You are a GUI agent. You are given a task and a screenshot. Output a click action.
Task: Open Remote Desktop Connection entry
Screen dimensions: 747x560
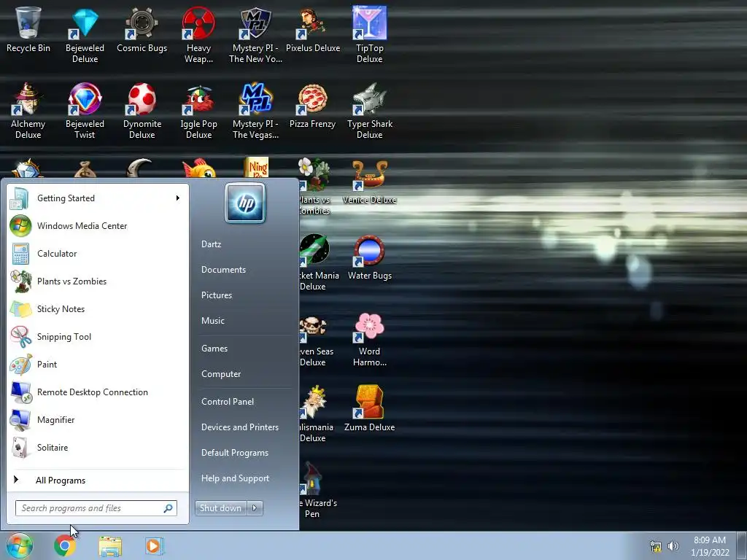pyautogui.click(x=98, y=392)
